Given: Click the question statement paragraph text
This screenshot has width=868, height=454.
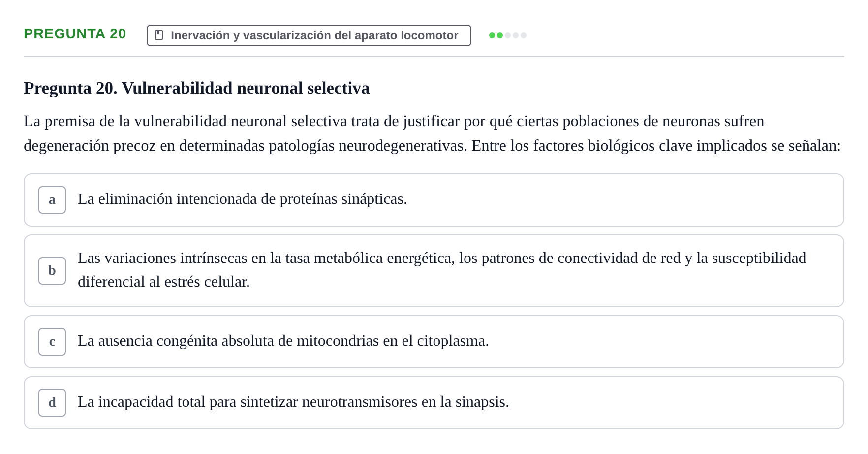Looking at the screenshot, I should click(433, 133).
